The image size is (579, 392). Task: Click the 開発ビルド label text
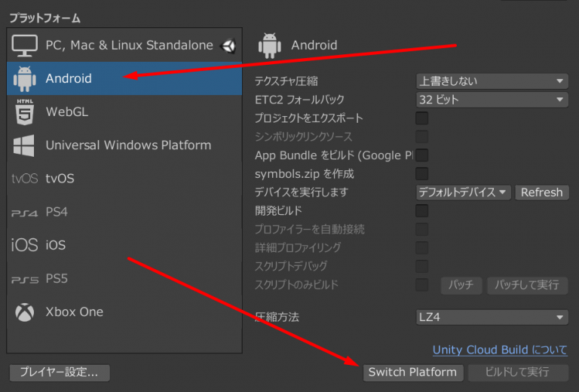point(278,211)
